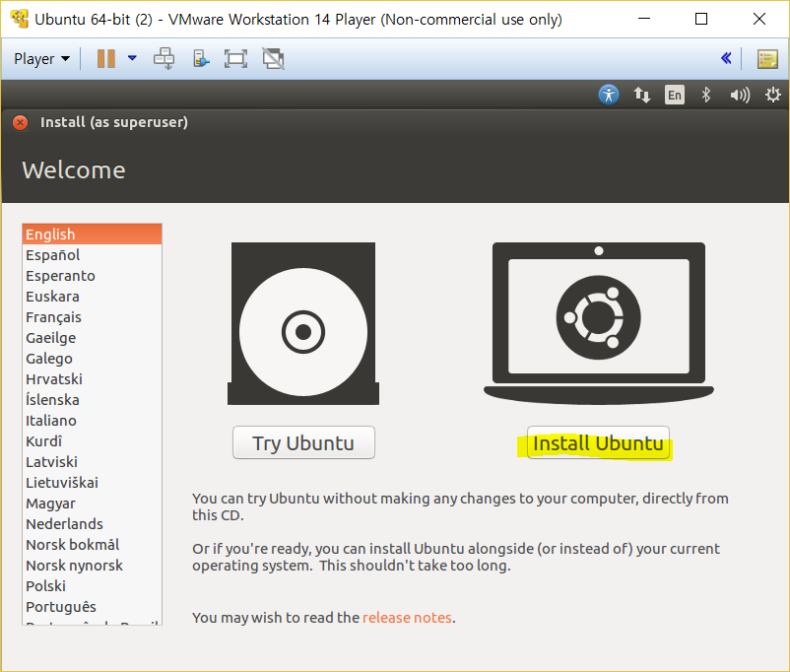
Task: Enter full screen mode
Action: tap(235, 59)
